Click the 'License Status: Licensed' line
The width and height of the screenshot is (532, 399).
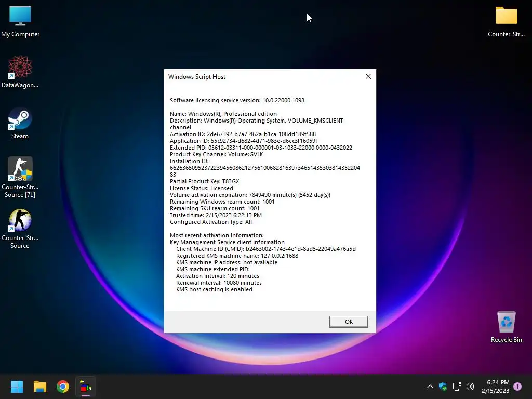tap(202, 188)
